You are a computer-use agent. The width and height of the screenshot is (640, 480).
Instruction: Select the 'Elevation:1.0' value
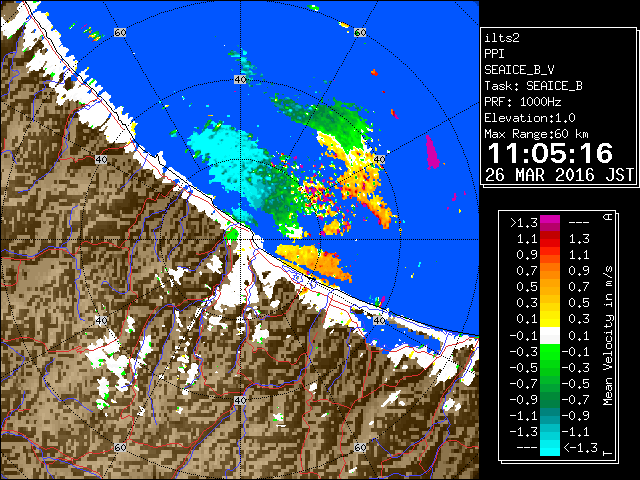click(530, 118)
